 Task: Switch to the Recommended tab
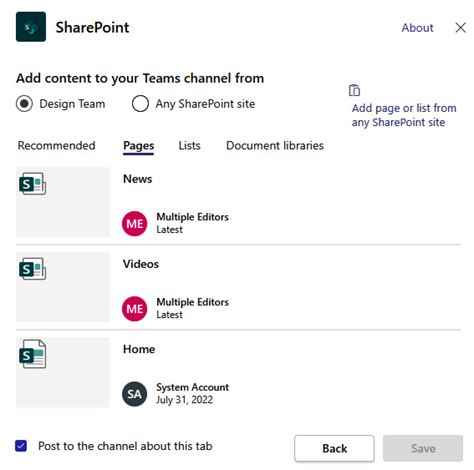coord(56,146)
